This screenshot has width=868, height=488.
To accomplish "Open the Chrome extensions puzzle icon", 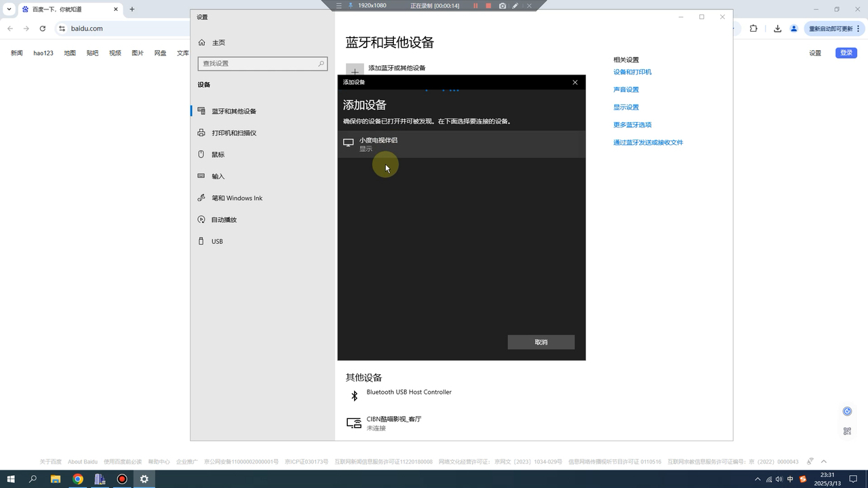I will pos(753,28).
